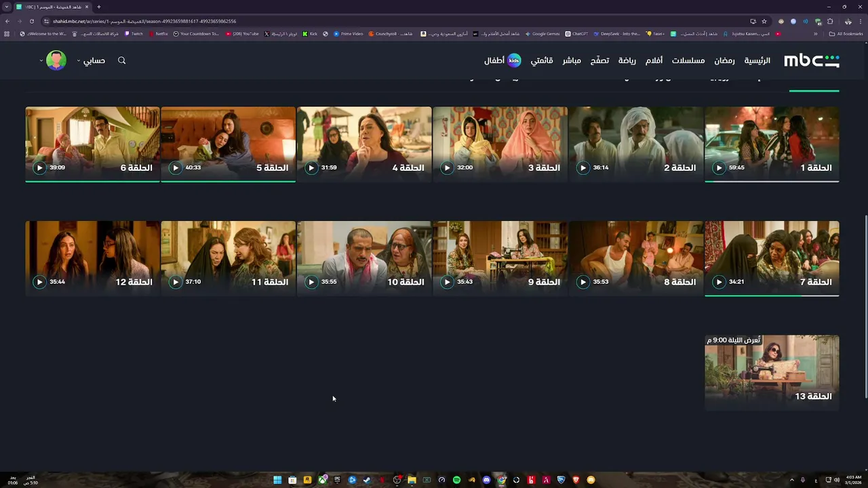Screen dimensions: 868x488
Task: Click the MBC Shahid logo
Action: (811, 60)
